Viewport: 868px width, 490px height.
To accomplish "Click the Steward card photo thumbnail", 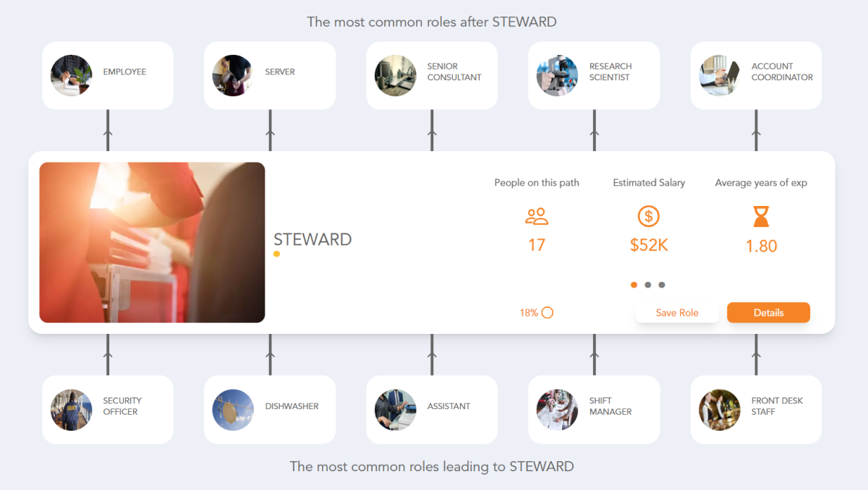I will (x=152, y=242).
